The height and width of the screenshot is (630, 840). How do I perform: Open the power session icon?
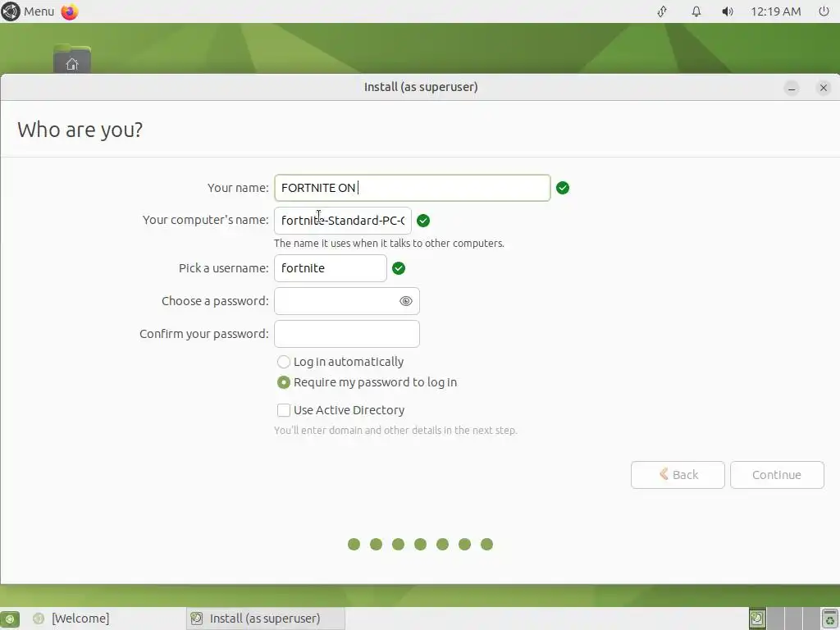click(824, 11)
